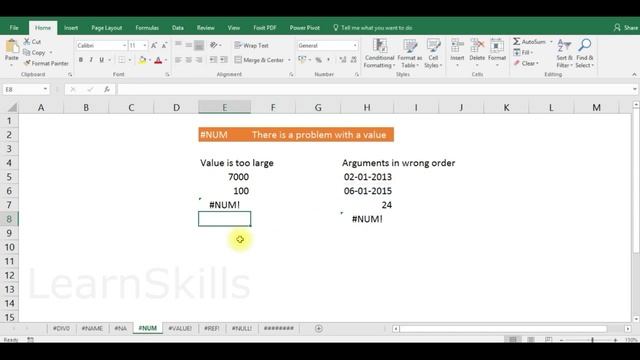Click the zoom slider in status bar

[592, 340]
